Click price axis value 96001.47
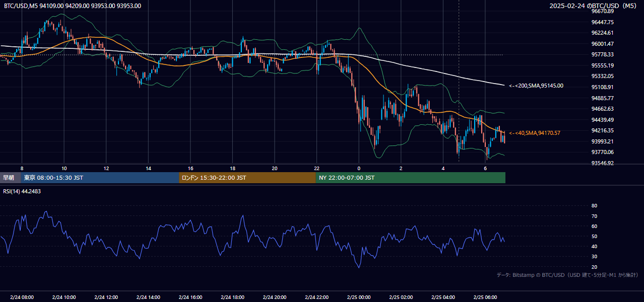This screenshot has height=302, width=644. tap(602, 44)
